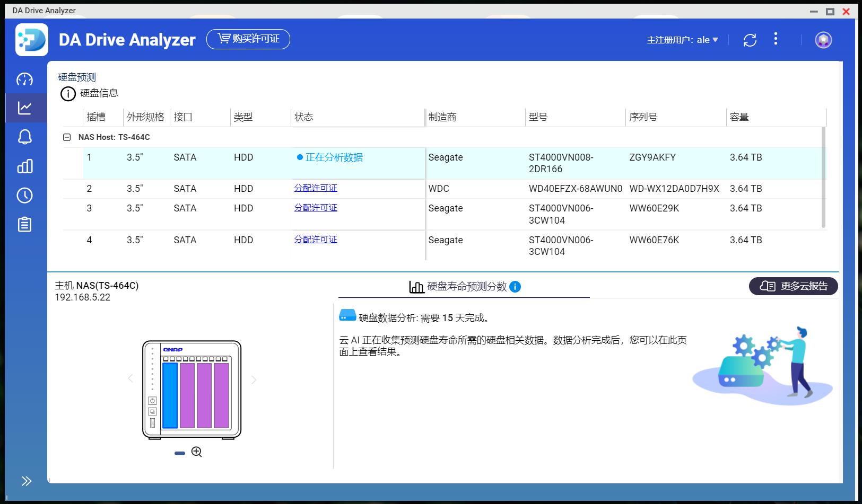
Task: Open 更多云报告 cloud reports
Action: point(793,286)
